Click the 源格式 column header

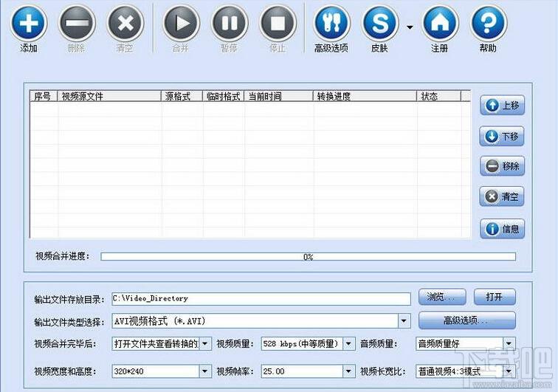182,97
